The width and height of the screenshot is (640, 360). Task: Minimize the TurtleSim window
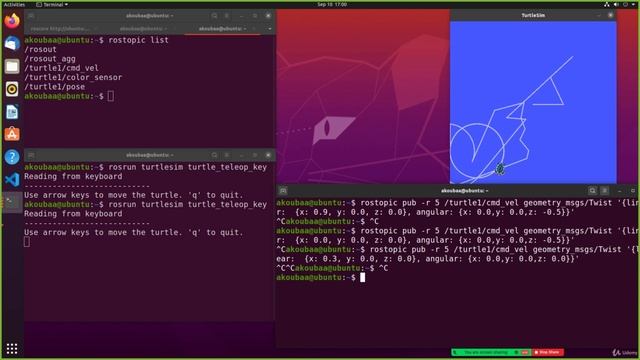pos(599,16)
